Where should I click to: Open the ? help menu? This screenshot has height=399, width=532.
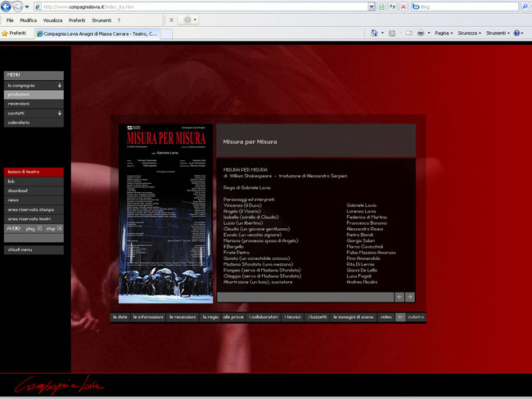119,20
